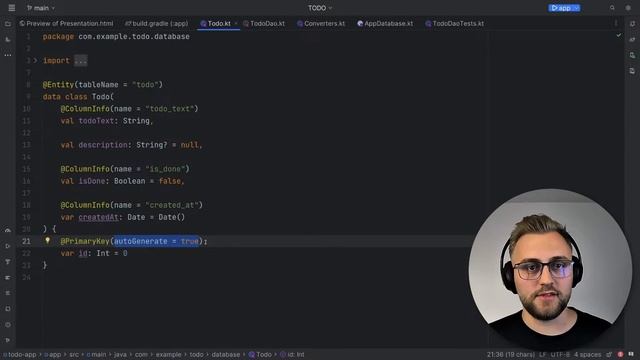Open the Run tool window icon in left sidebar
Viewport: 640px width, 360px height.
8,246
